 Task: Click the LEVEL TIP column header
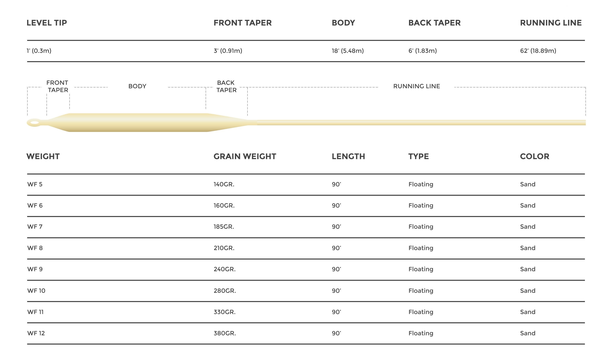pyautogui.click(x=47, y=23)
